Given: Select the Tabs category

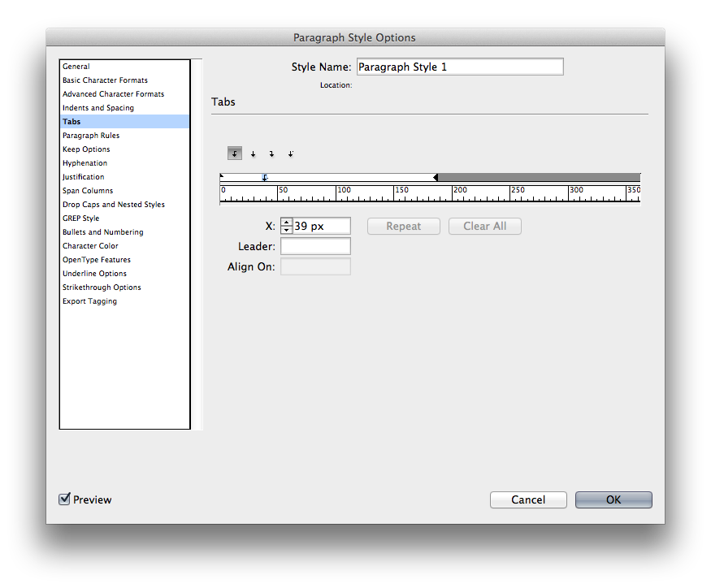Looking at the screenshot, I should (124, 122).
